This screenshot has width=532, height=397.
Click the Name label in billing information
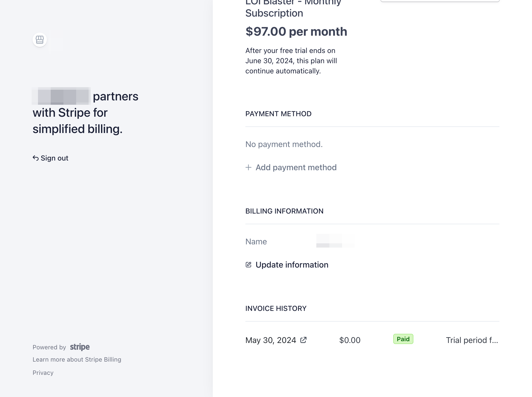coord(256,242)
